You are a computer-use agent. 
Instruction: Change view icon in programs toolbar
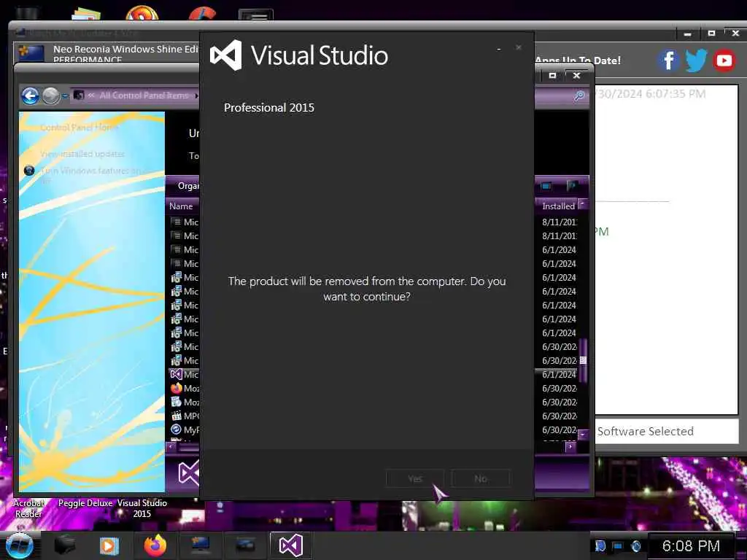[x=546, y=186]
